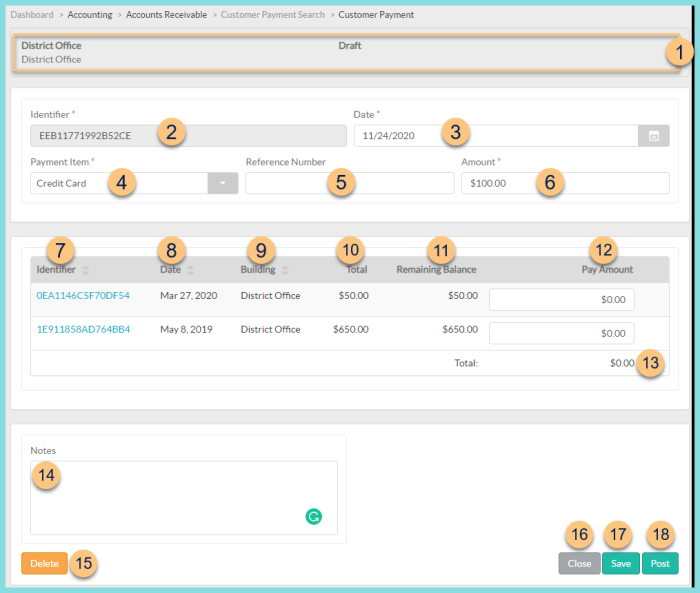700x593 pixels.
Task: Edit Pay Amount for Mar 27, 2020 invoice
Action: pos(562,300)
